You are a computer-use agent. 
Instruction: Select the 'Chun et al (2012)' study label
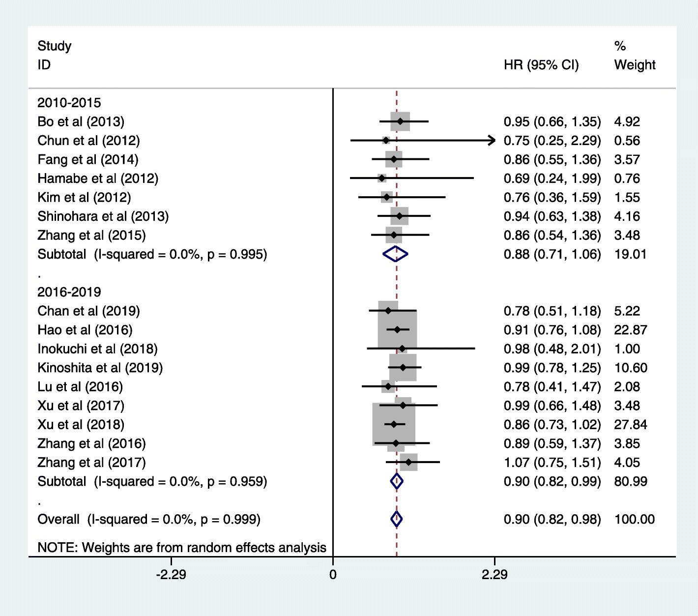(89, 141)
